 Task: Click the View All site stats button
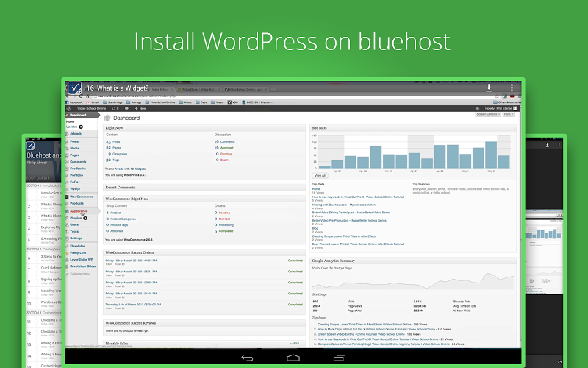(320, 175)
